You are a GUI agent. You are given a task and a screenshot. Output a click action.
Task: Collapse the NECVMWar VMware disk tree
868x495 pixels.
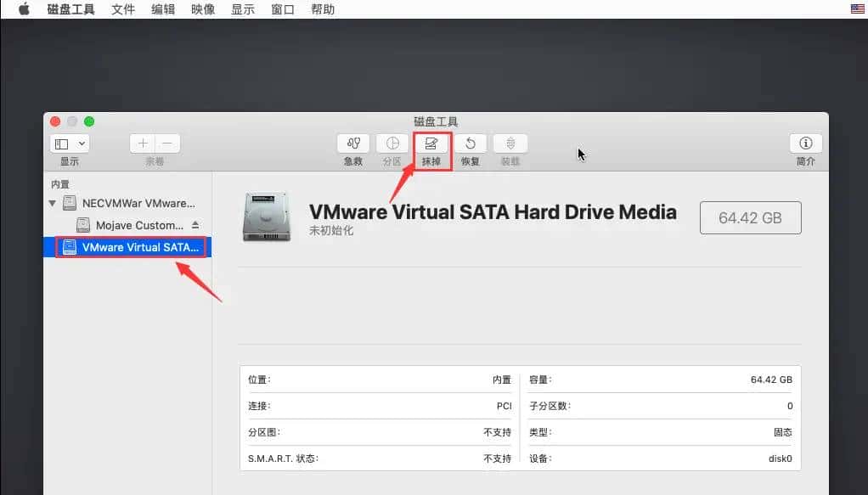[x=53, y=203]
